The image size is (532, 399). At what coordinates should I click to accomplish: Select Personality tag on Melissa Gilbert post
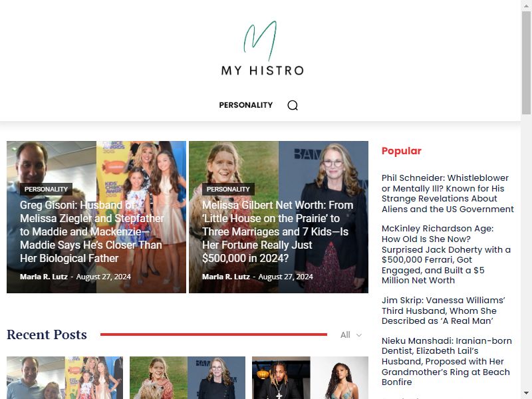click(228, 189)
